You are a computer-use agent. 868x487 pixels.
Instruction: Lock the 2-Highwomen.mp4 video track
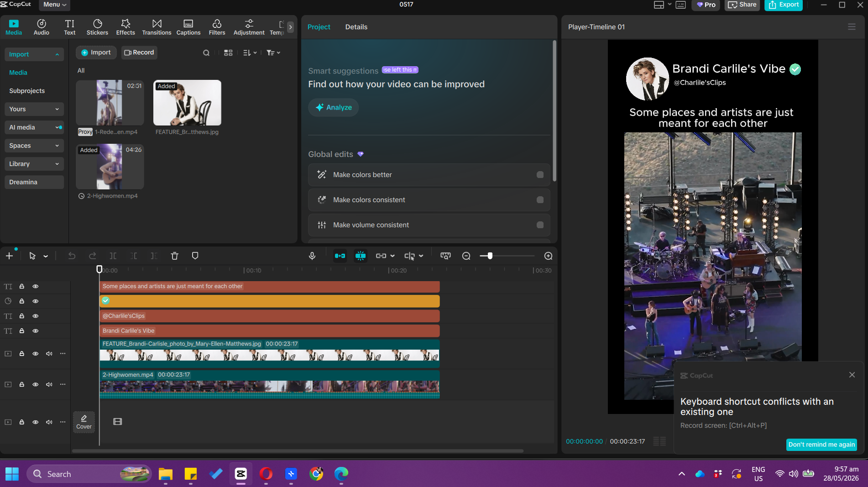[x=21, y=384]
